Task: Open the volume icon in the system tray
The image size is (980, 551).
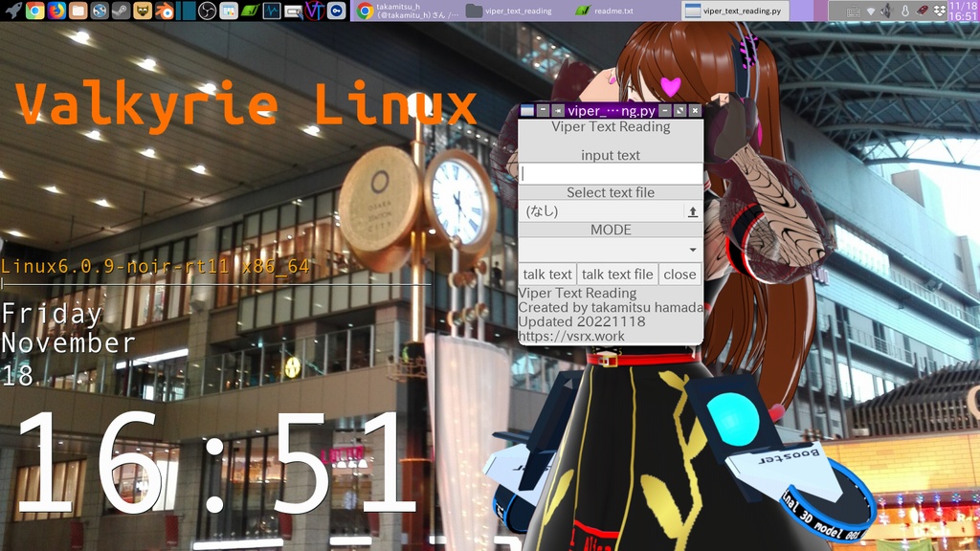Action: pos(888,11)
